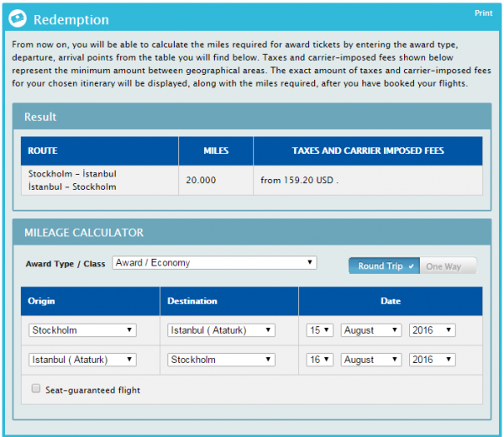Click the MILES column header in Result table
504x437 pixels.
click(216, 151)
